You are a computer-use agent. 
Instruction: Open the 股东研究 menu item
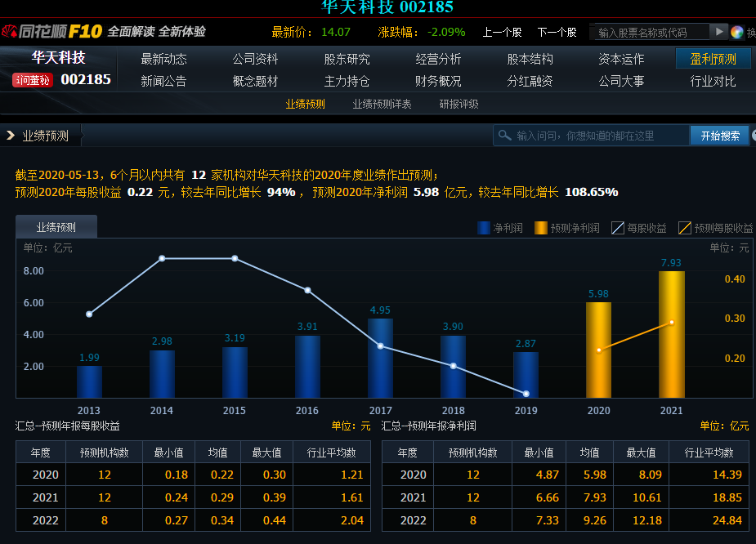[x=347, y=59]
